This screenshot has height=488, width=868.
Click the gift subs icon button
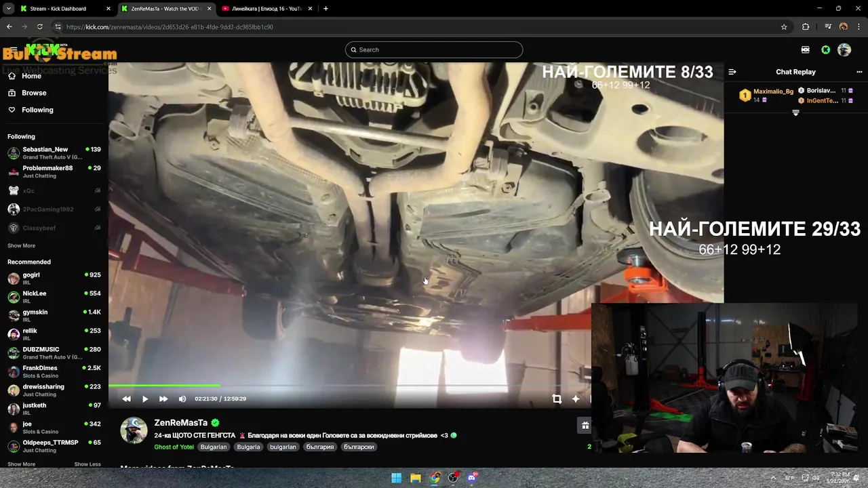coord(585,426)
